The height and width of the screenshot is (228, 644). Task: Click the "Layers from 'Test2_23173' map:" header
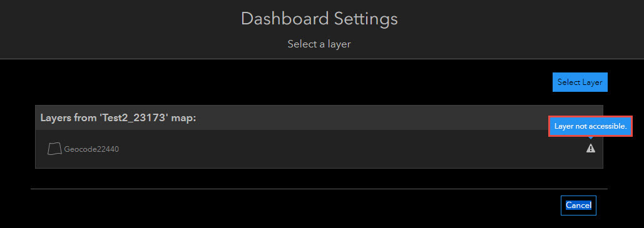pyautogui.click(x=118, y=118)
